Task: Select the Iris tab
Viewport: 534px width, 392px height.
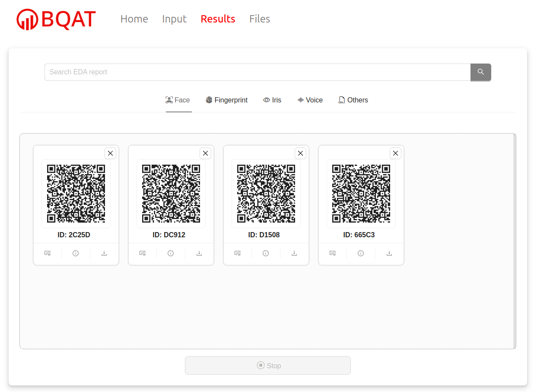Action: [272, 100]
